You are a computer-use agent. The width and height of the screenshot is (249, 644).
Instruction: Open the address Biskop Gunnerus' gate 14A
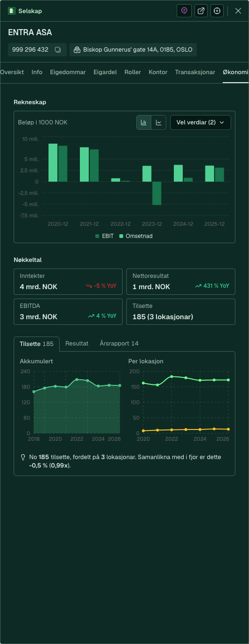pyautogui.click(x=133, y=50)
